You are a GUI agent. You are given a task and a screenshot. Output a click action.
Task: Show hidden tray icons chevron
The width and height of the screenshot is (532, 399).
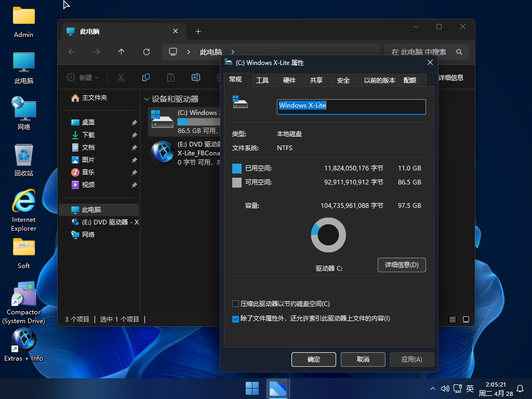point(433,389)
